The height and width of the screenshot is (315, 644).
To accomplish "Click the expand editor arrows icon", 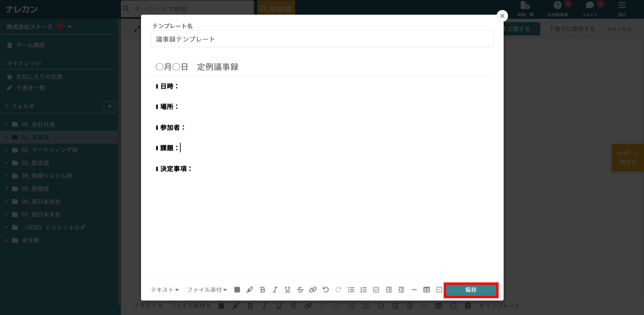I will [137, 29].
